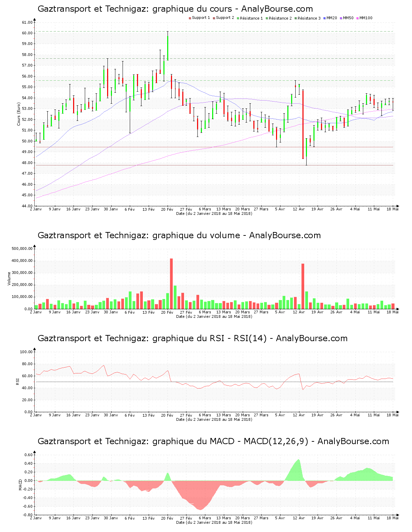Click '20 Fév' date on price chart axis
The height and width of the screenshot is (532, 412).
click(x=167, y=209)
